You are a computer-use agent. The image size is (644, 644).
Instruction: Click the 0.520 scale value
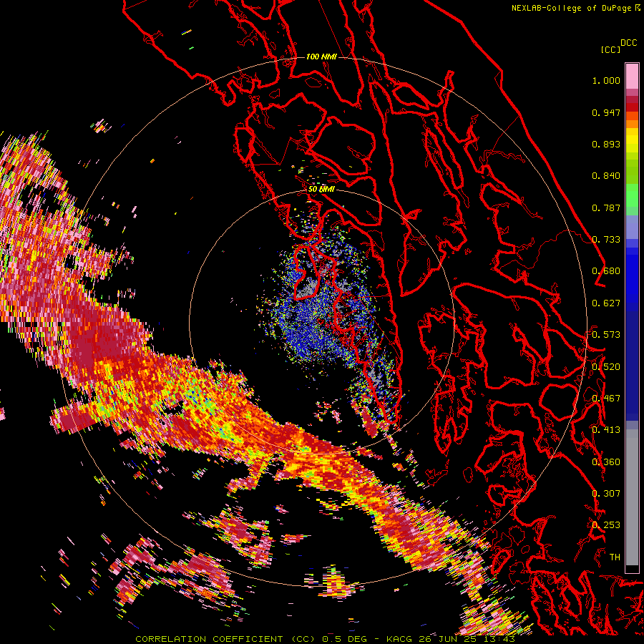click(x=606, y=367)
